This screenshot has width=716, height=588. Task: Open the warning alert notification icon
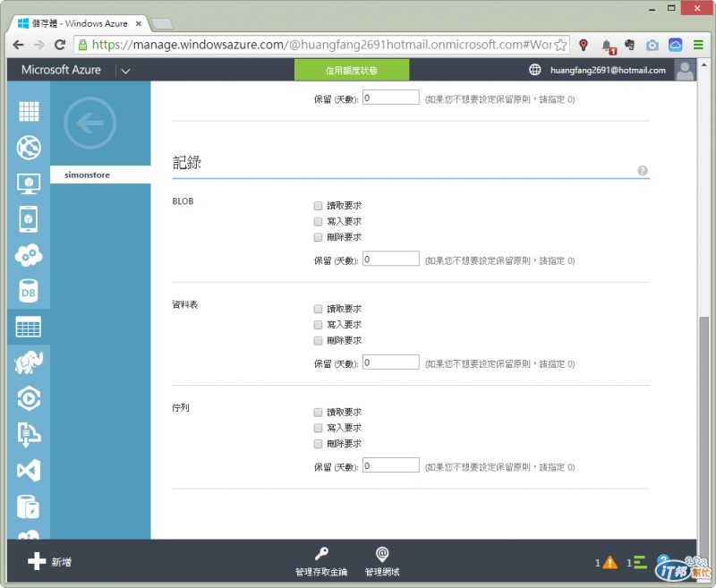[609, 563]
